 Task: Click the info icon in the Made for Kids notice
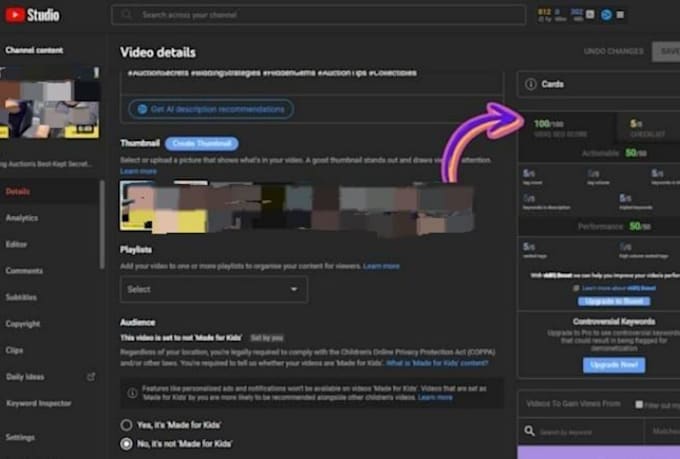pyautogui.click(x=132, y=393)
